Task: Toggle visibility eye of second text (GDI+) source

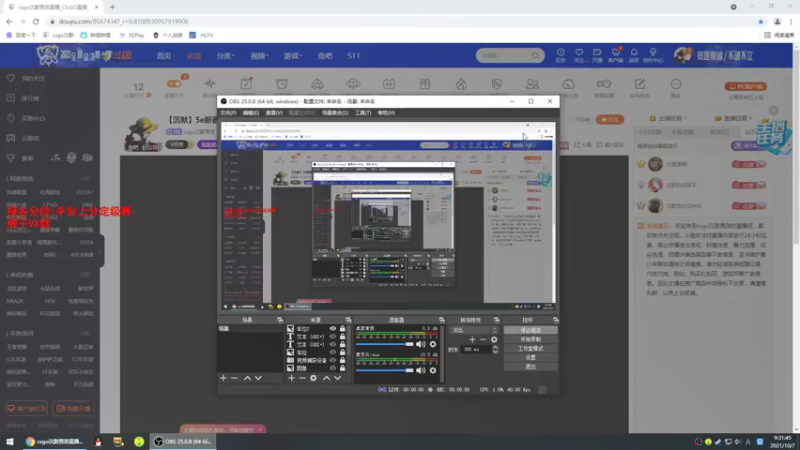Action: pyautogui.click(x=333, y=344)
